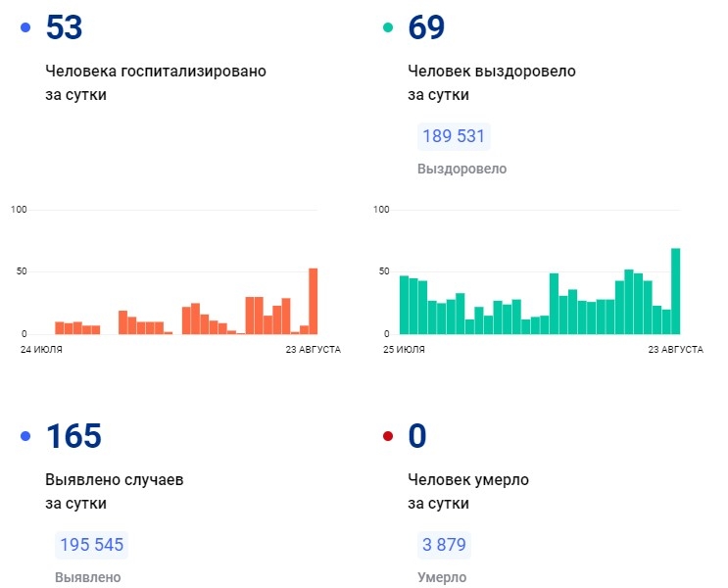
Task: Click the red dot beside number 0
Action: click(388, 436)
